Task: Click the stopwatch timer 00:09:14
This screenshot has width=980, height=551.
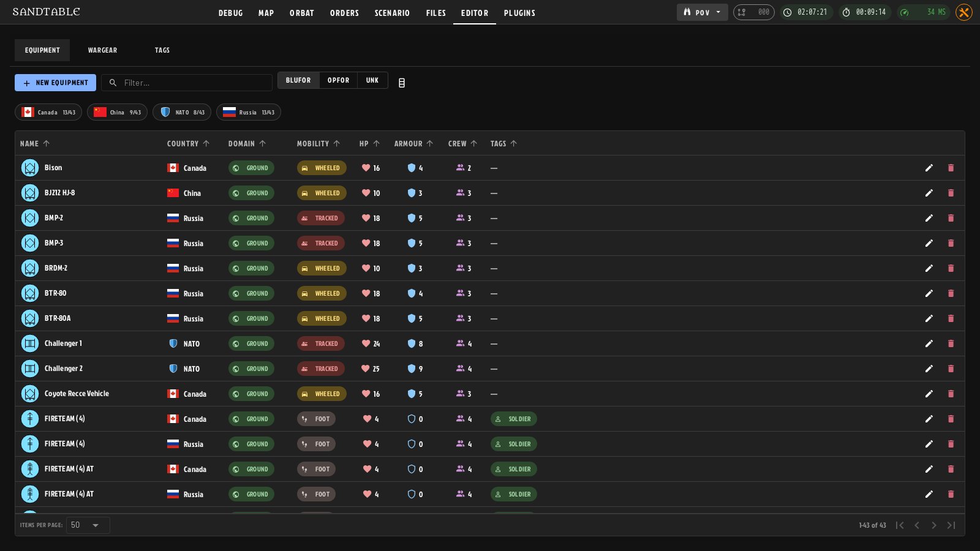Action: click(865, 12)
